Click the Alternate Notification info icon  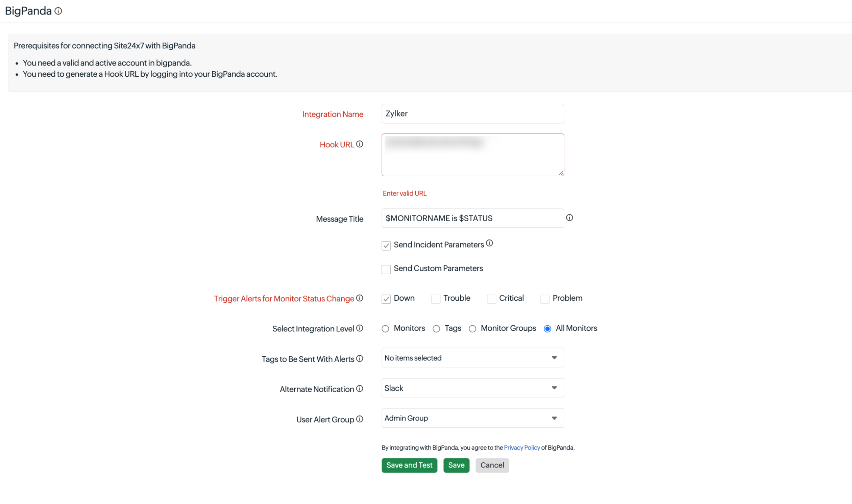tap(360, 388)
